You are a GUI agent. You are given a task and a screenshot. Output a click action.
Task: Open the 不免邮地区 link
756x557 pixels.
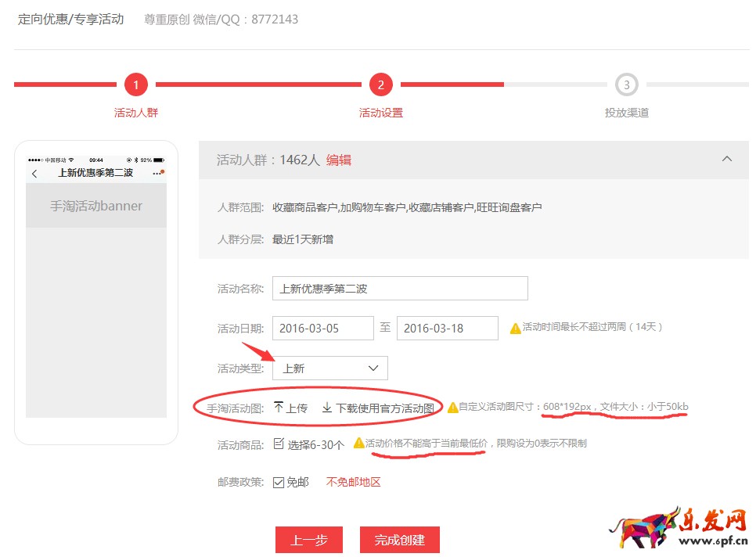point(353,483)
